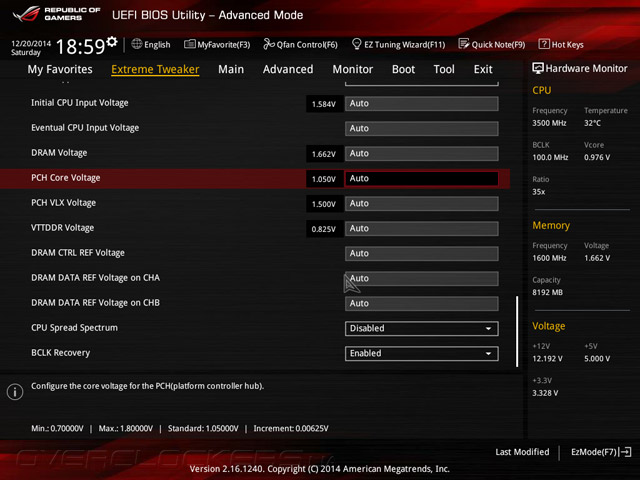Click the 18:59 clock display
This screenshot has height=480, width=640.
click(80, 47)
